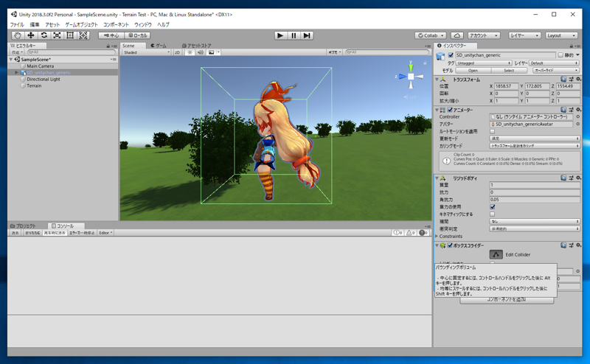The image size is (590, 364).
Task: Toggle 2D scene view mode
Action: tap(177, 52)
